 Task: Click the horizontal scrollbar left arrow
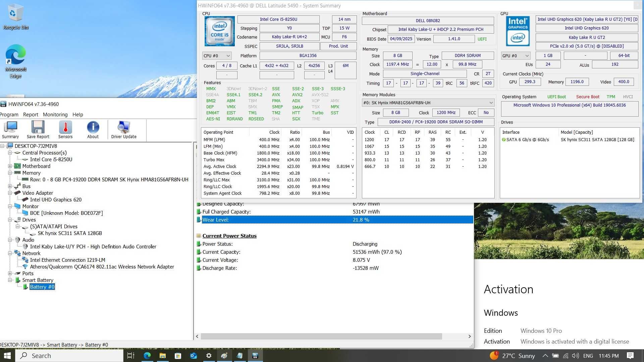[x=197, y=336]
